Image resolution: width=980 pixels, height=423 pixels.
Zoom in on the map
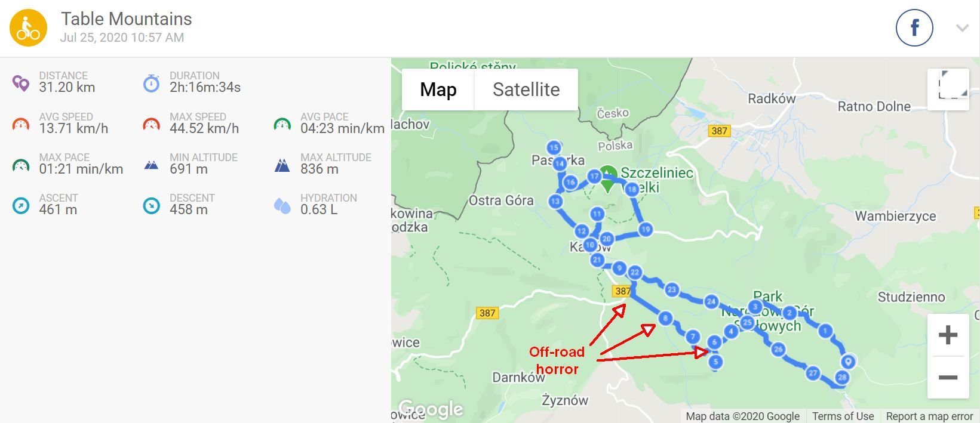pyautogui.click(x=948, y=335)
